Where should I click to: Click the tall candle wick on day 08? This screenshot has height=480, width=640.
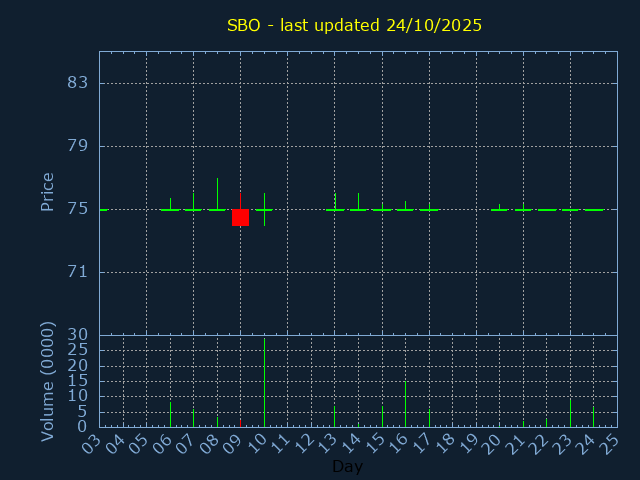217,192
